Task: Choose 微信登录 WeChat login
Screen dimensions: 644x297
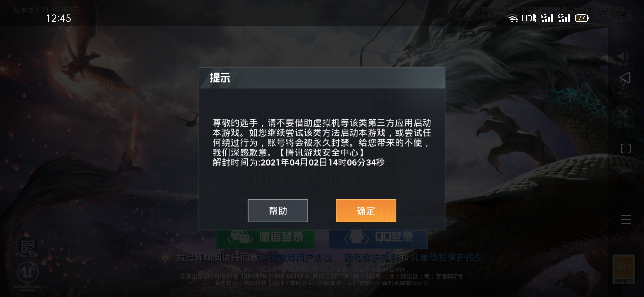Action: (x=266, y=237)
